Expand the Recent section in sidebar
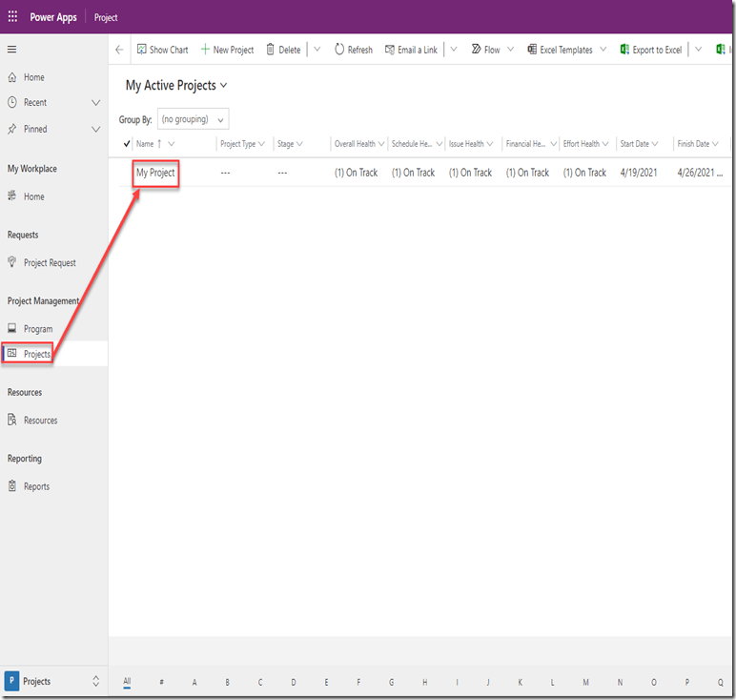Screen dimensions: 736x700 95,102
